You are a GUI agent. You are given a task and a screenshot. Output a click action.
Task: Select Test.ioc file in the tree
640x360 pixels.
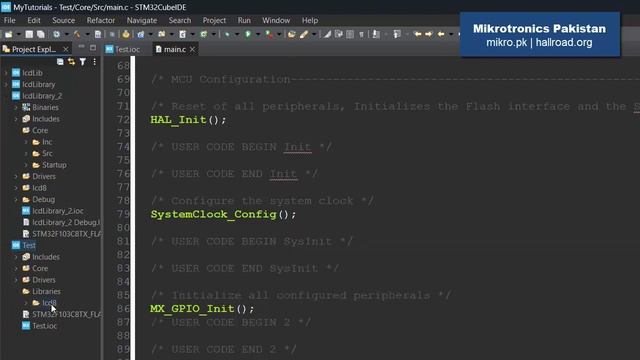coord(44,326)
